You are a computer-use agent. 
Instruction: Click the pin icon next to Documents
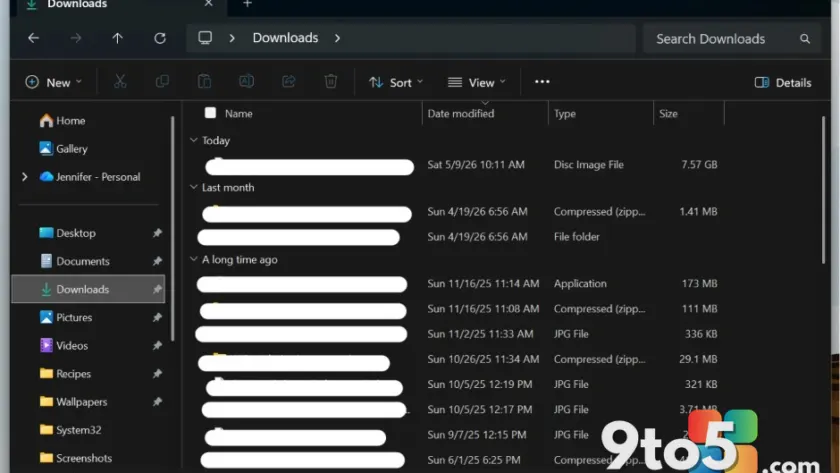pos(157,261)
